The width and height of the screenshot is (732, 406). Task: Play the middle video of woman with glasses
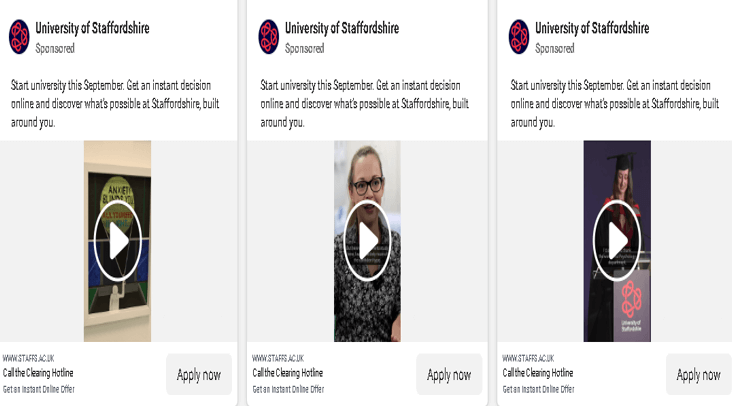coord(367,241)
